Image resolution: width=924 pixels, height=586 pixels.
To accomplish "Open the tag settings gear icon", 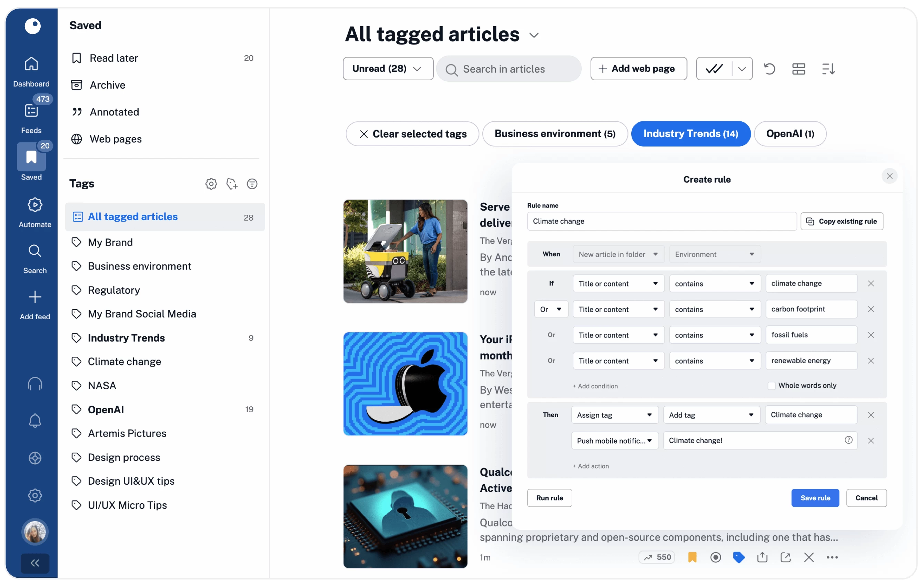I will pyautogui.click(x=211, y=184).
